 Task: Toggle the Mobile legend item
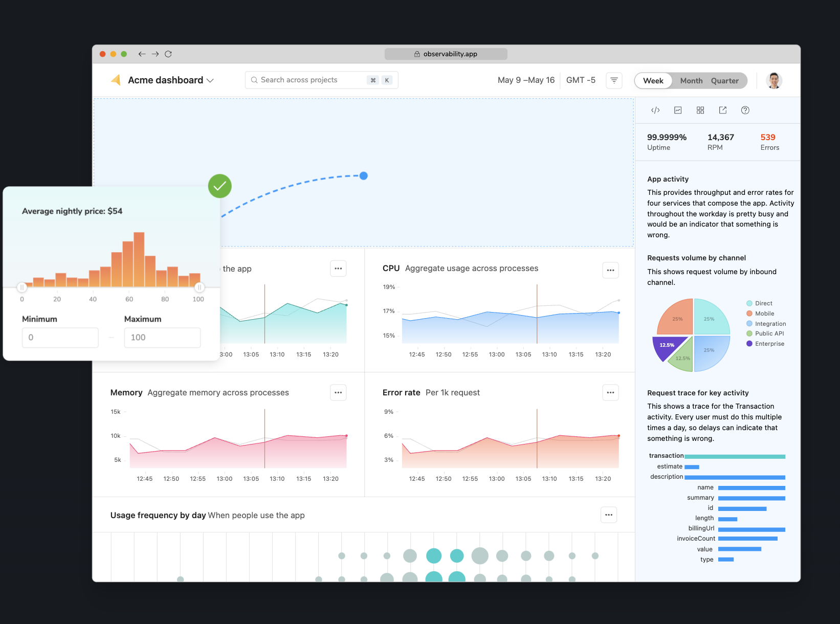(760, 314)
